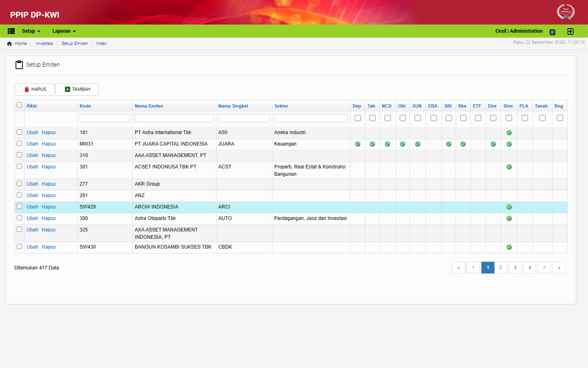
Task: Click the Setup Emiten breadcrumb link
Action: (75, 43)
